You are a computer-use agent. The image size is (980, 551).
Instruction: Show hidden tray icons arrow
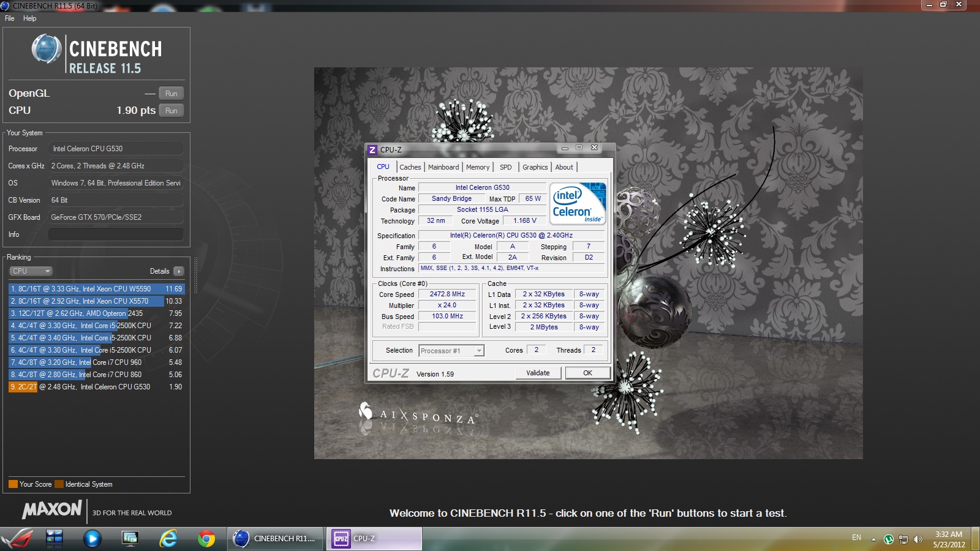[873, 539]
